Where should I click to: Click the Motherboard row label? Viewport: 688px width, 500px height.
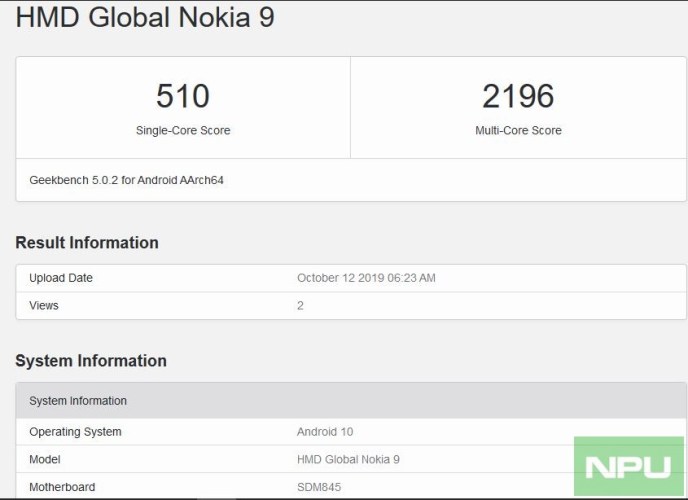(62, 487)
